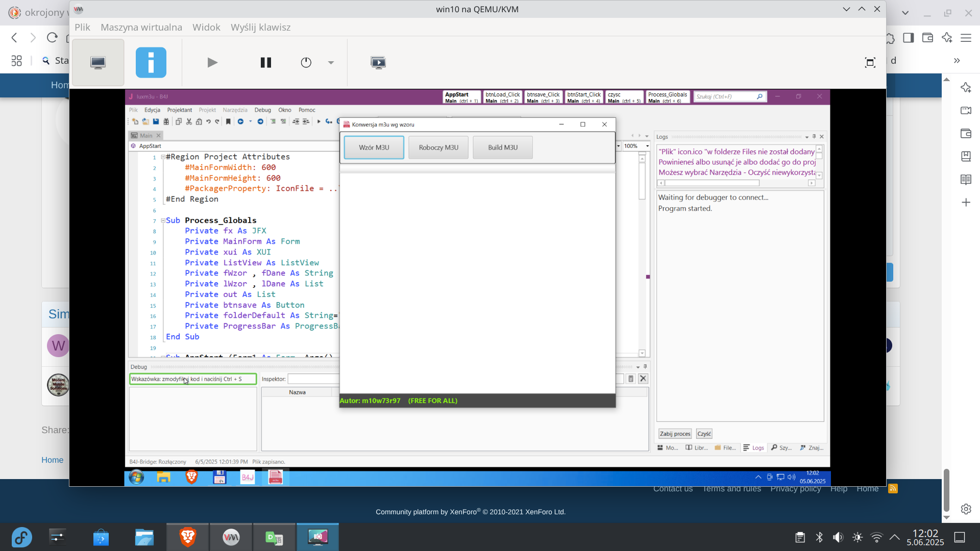980x551 pixels.
Task: Click the Czyść button in Logs
Action: click(704, 434)
